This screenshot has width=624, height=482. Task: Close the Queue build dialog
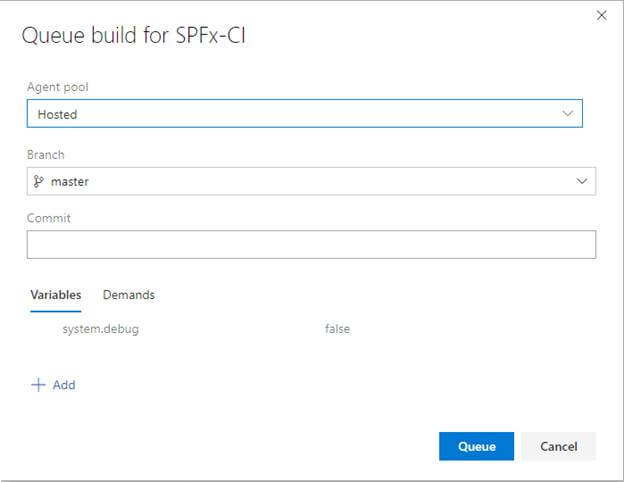coord(601,16)
